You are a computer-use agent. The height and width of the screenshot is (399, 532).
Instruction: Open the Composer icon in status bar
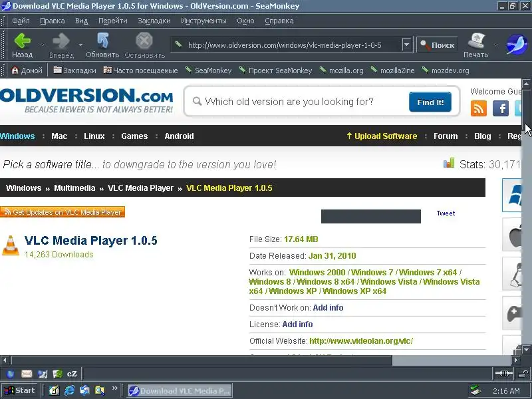click(x=43, y=374)
